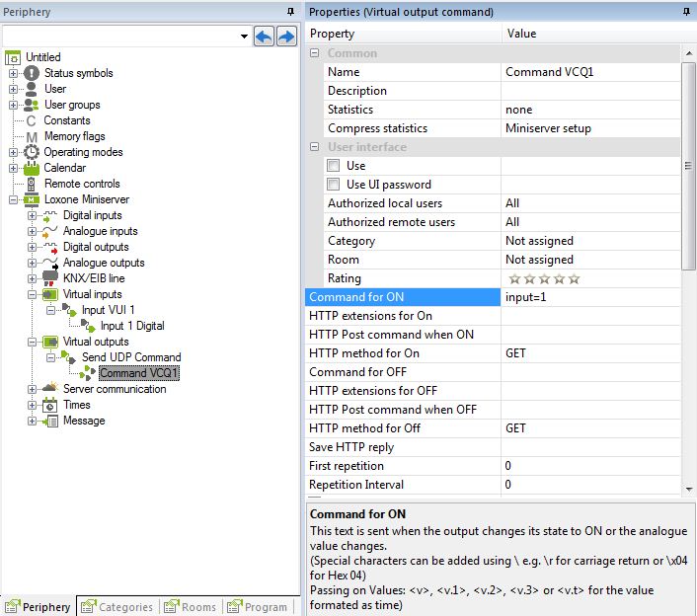
Task: Enable the Use UI password checkbox
Action: click(333, 185)
